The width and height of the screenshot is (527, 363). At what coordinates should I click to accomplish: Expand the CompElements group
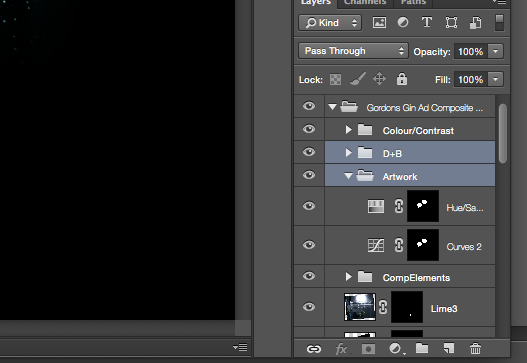click(349, 277)
